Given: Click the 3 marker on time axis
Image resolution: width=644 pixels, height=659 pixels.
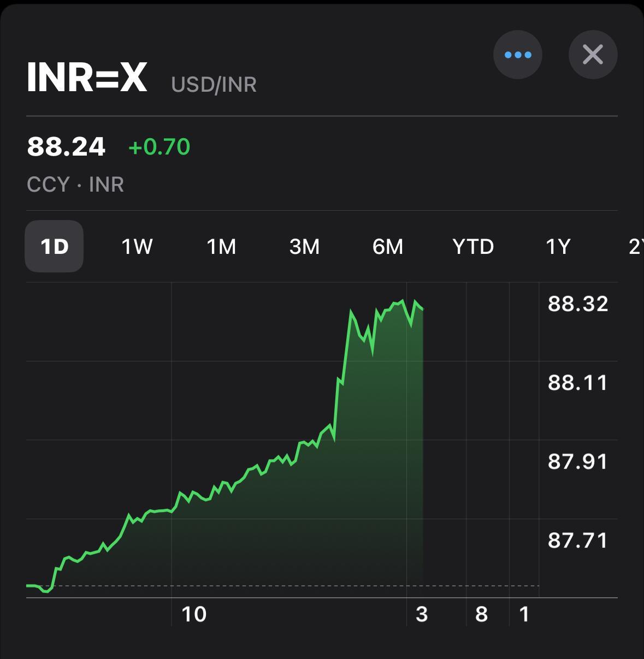Looking at the screenshot, I should (421, 614).
